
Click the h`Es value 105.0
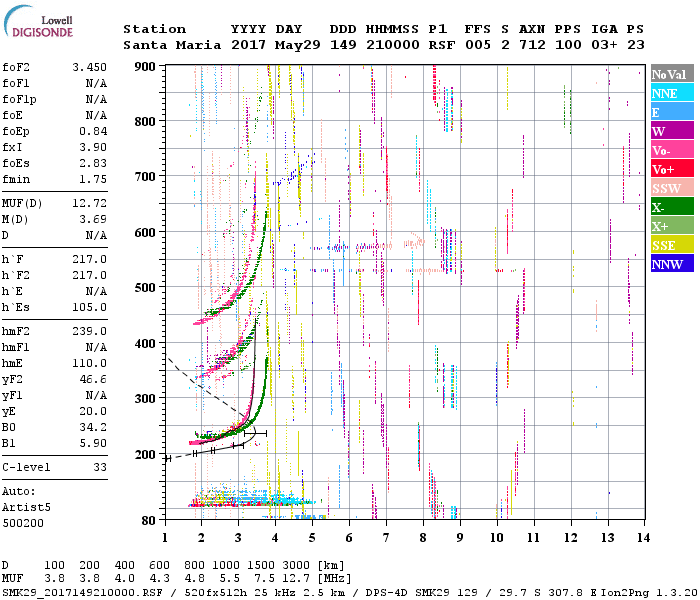(90, 308)
